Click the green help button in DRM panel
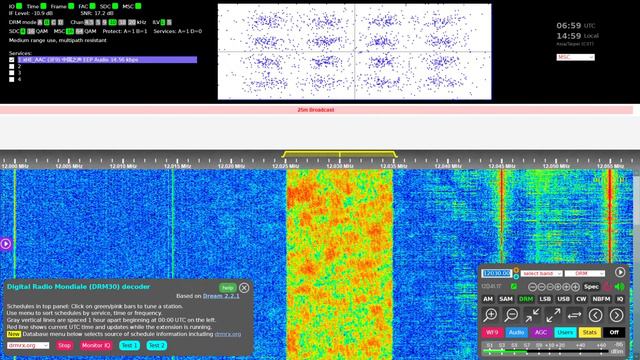Image resolution: width=640 pixels, height=360 pixels. [x=227, y=288]
